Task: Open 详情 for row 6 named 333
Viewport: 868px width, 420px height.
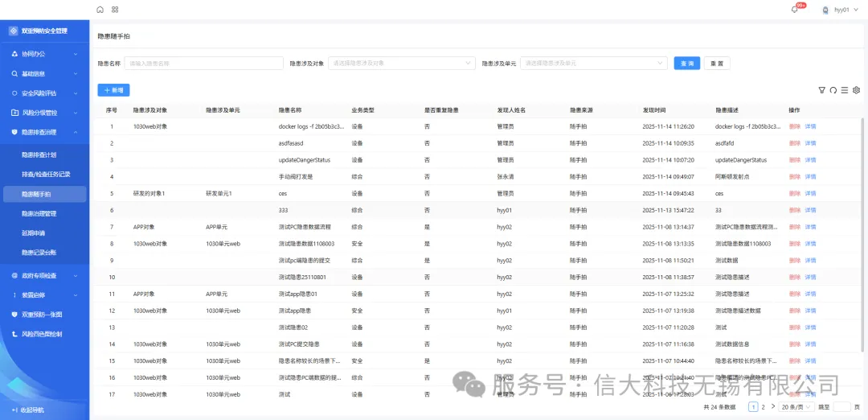Action: pos(810,210)
